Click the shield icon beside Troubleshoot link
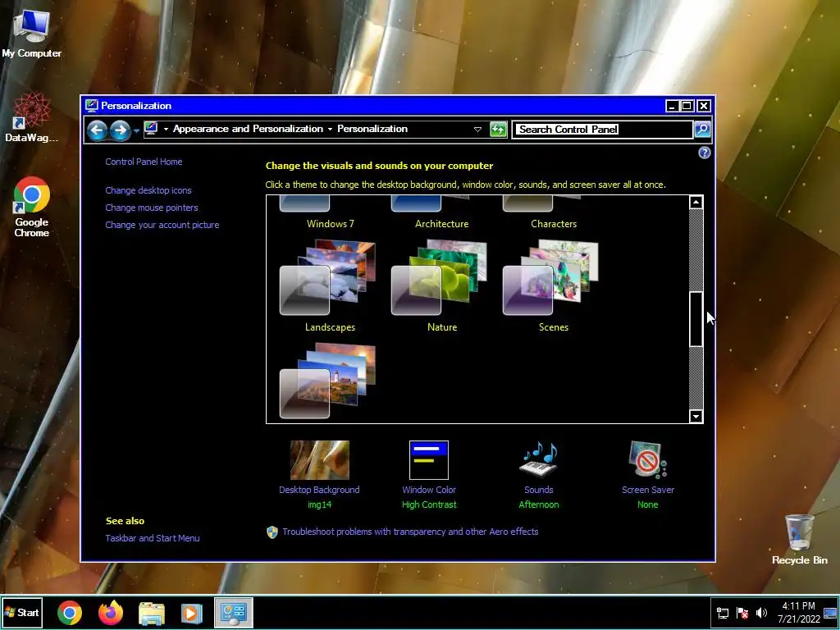The image size is (840, 630). pos(272,532)
